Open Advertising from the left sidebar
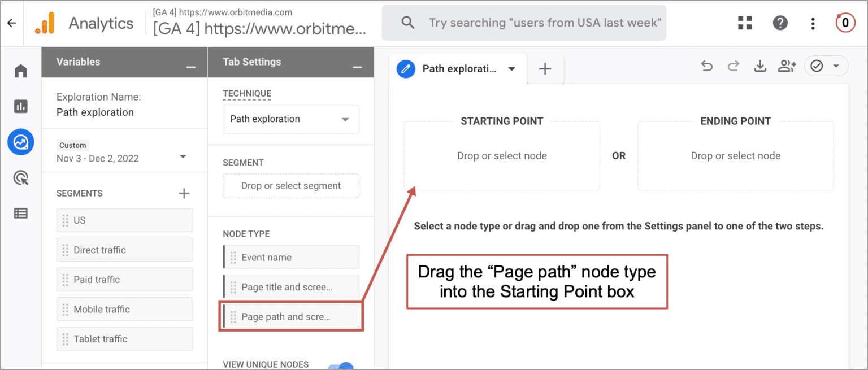This screenshot has height=370, width=868. (x=20, y=178)
